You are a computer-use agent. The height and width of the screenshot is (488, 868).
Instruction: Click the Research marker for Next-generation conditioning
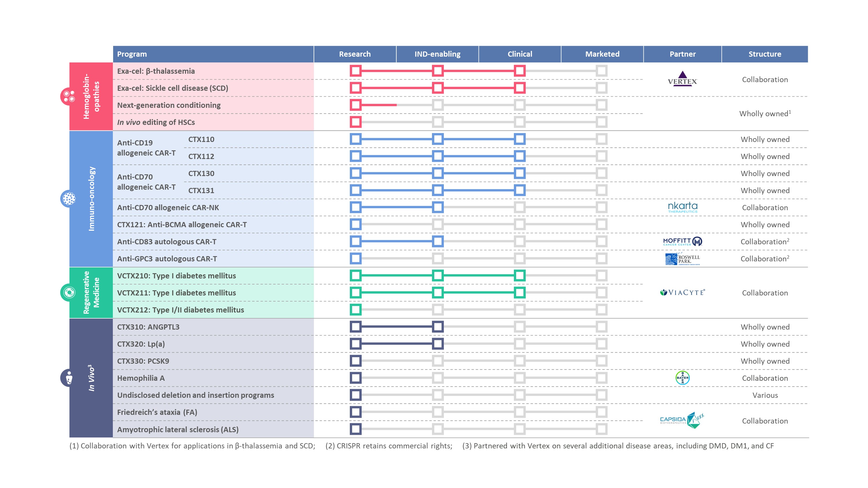pyautogui.click(x=356, y=105)
